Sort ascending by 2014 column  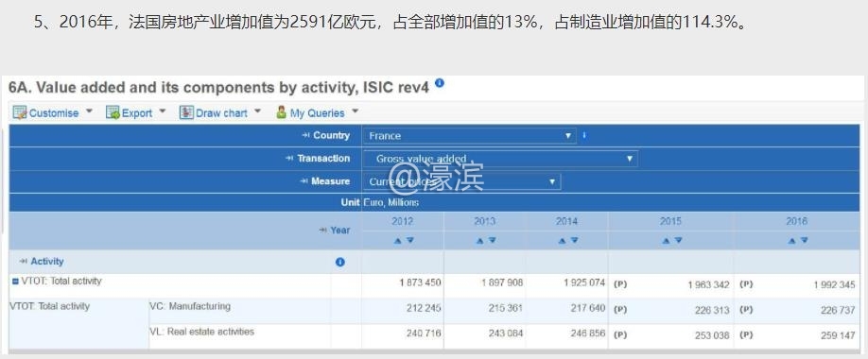[x=562, y=241]
